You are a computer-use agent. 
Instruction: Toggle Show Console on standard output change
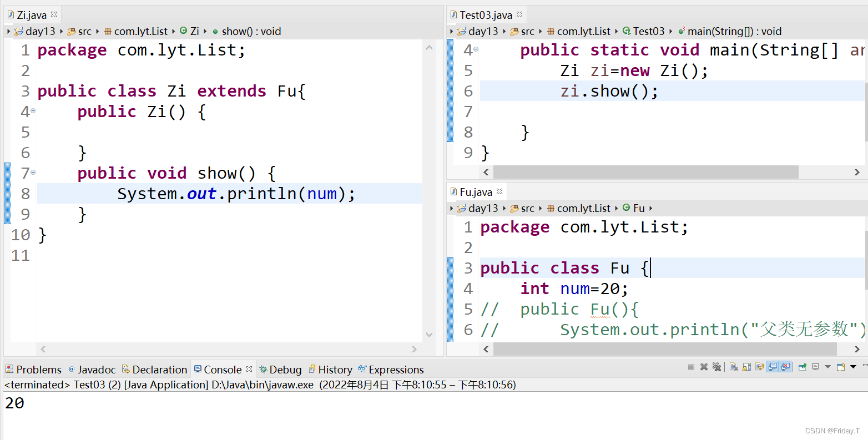point(773,367)
